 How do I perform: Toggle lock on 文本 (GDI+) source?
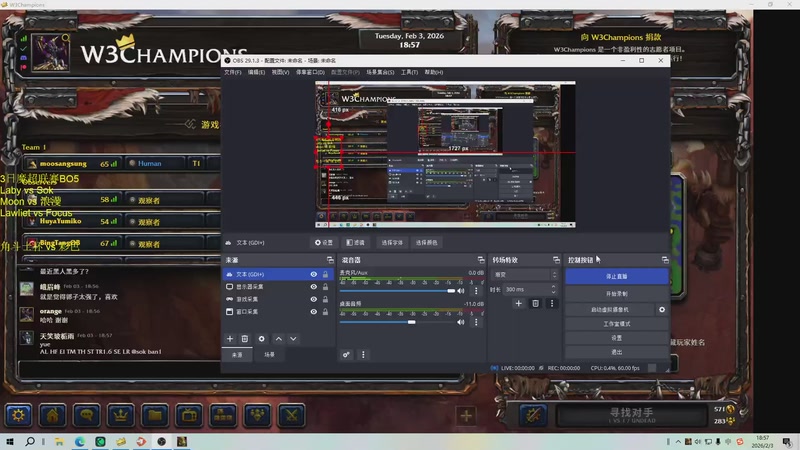326,274
